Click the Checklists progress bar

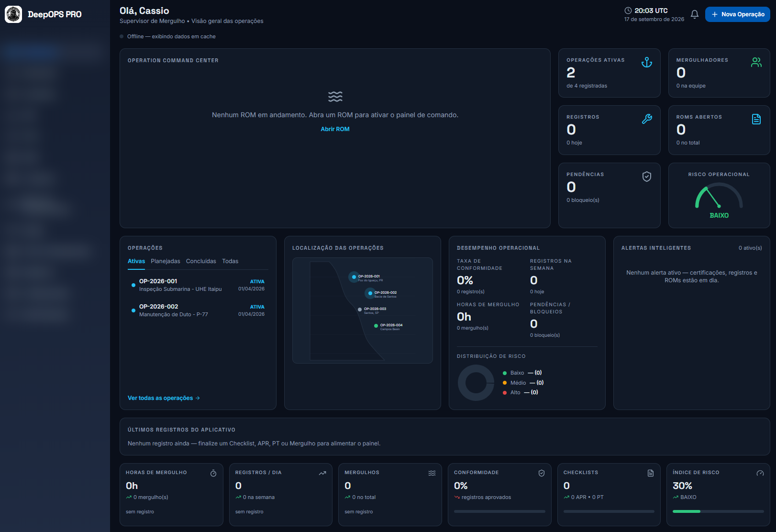(609, 511)
